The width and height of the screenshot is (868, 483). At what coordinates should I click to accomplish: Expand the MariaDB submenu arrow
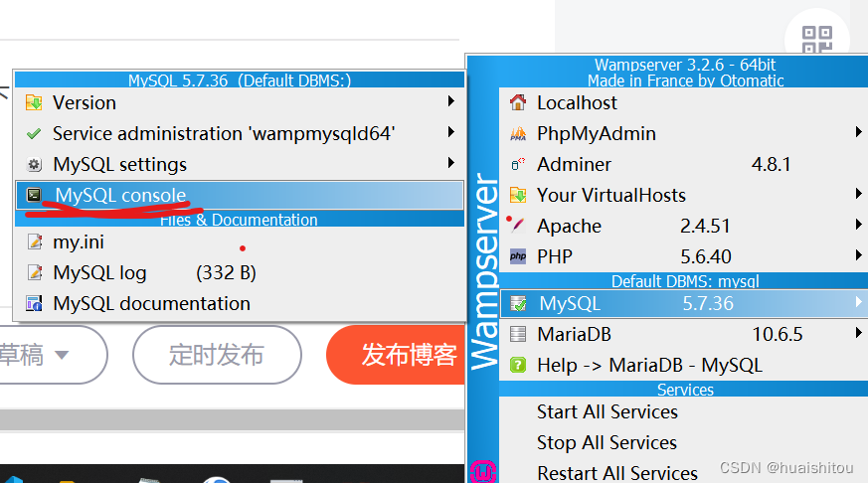858,333
